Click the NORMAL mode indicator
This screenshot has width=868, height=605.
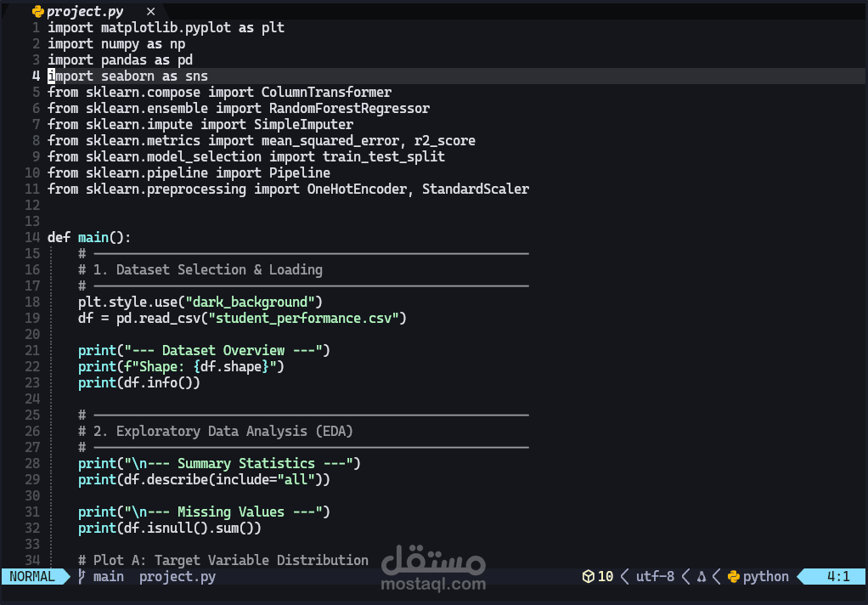(32, 577)
